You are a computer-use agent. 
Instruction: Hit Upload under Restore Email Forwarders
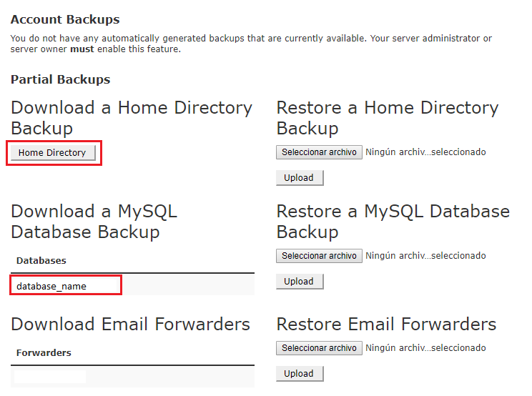[299, 374]
